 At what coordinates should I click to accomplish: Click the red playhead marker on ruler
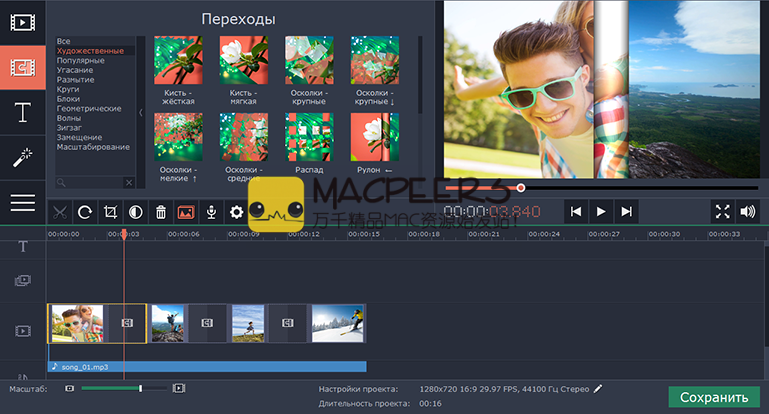pos(124,233)
